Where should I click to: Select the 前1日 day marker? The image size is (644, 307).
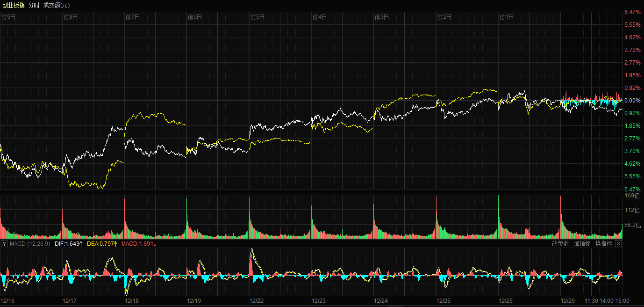point(507,17)
